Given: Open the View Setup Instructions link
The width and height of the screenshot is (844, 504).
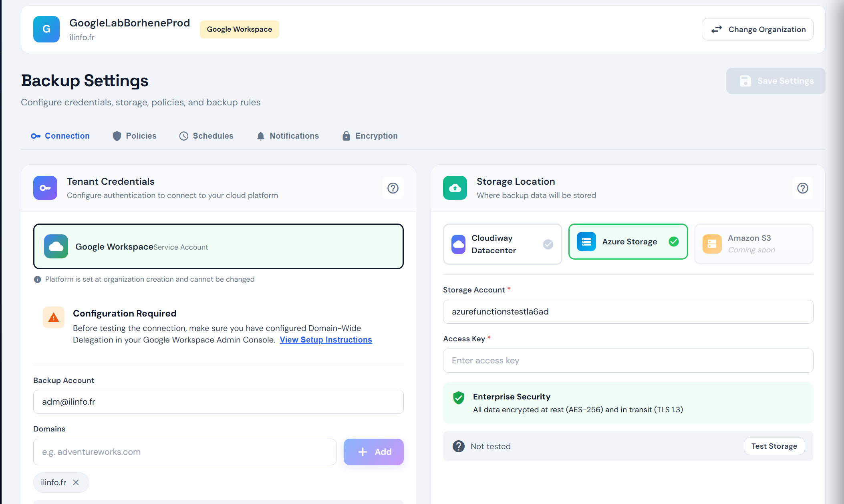Looking at the screenshot, I should coord(326,340).
